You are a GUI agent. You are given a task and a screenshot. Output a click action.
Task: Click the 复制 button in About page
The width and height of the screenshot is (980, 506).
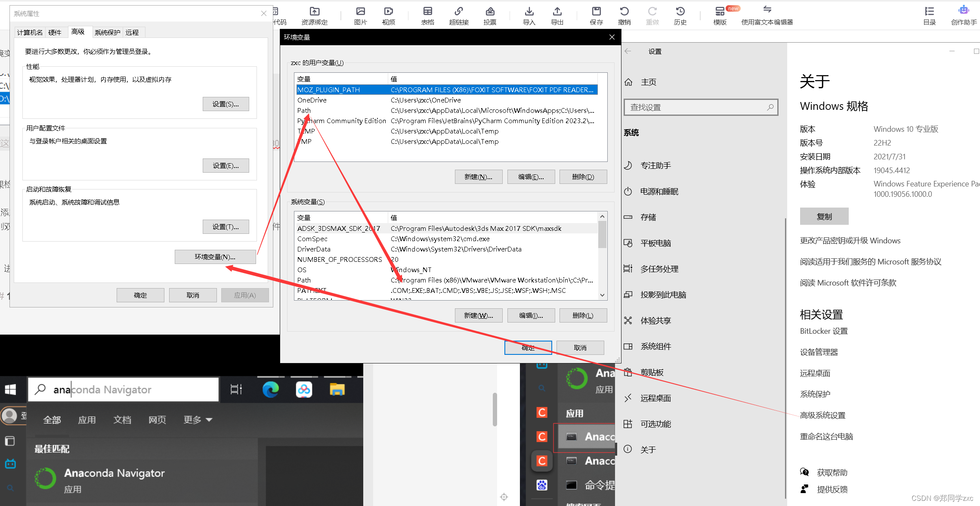[x=824, y=217]
